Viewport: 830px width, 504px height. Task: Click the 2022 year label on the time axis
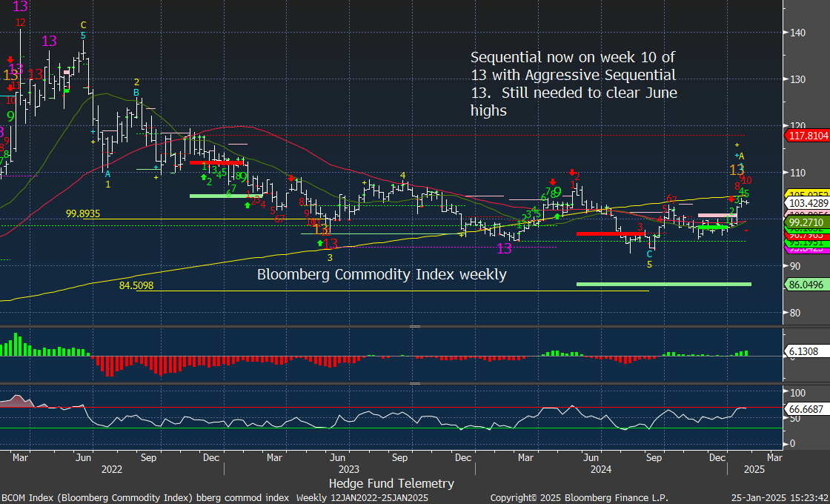(x=112, y=469)
